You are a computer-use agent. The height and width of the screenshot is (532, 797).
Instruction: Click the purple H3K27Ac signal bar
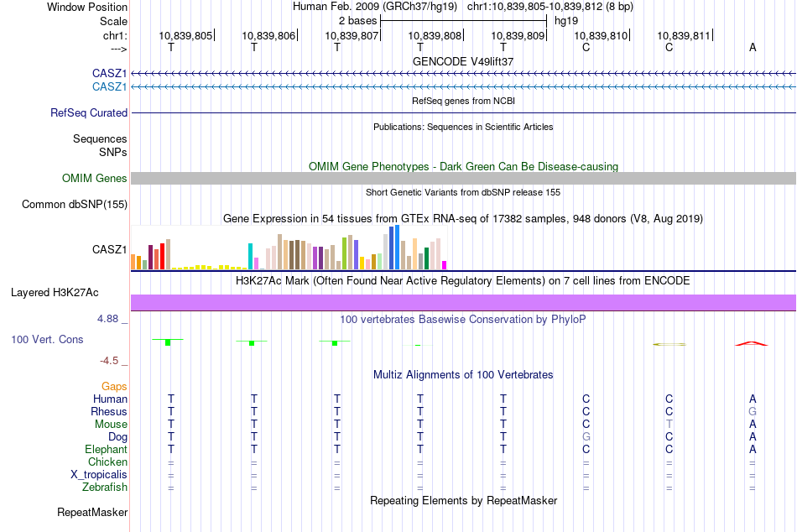pyautogui.click(x=463, y=303)
